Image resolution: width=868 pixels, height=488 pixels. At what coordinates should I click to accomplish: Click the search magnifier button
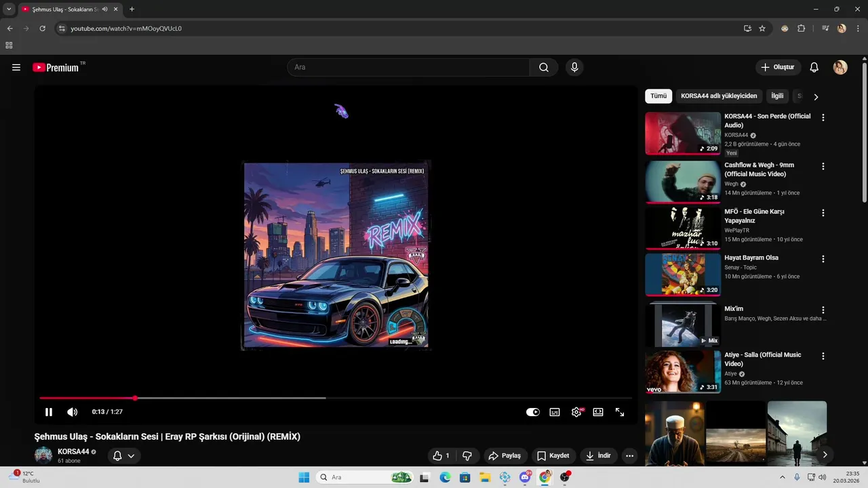pyautogui.click(x=544, y=67)
